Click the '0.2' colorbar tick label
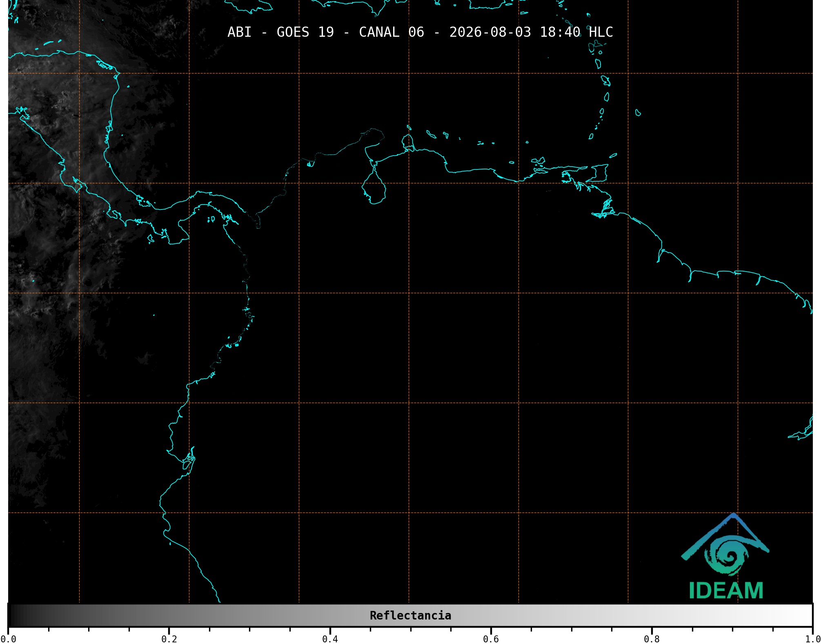 coord(169,639)
